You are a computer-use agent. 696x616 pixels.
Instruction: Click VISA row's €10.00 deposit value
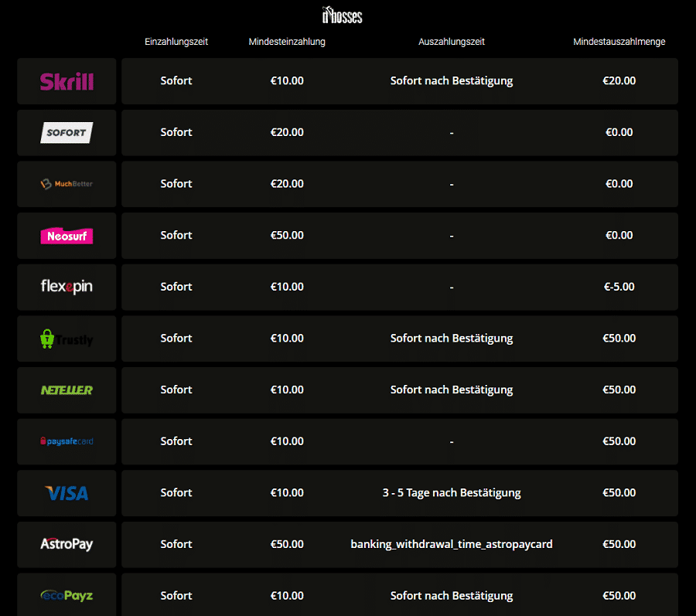[287, 492]
